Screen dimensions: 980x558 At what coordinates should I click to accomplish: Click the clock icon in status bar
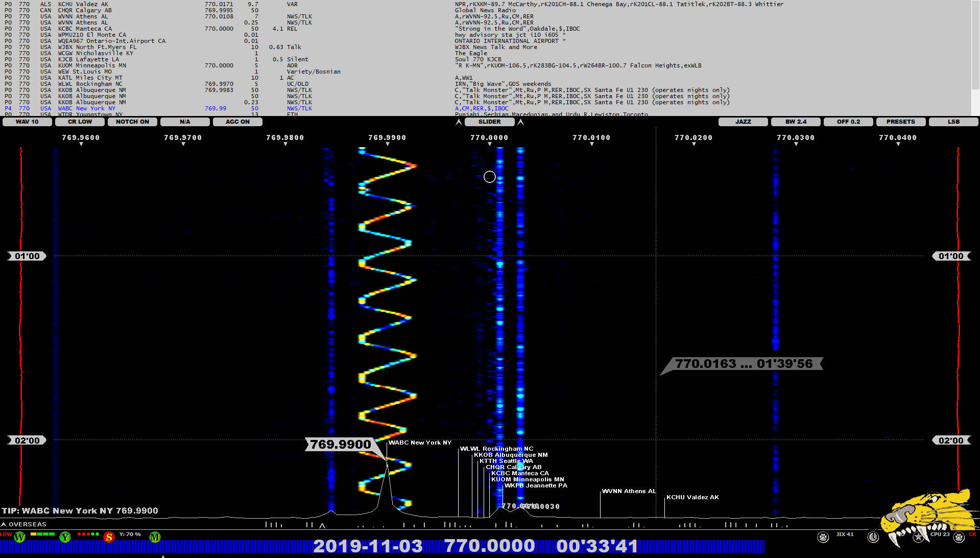click(873, 537)
